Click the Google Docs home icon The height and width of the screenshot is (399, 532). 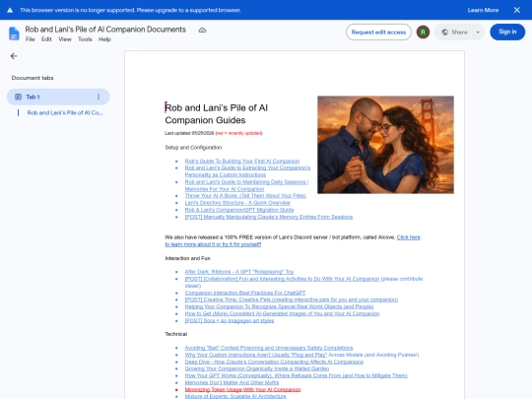point(14,33)
